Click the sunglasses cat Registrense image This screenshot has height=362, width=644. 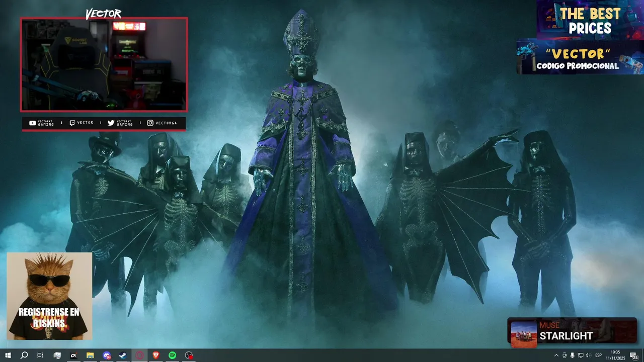click(49, 296)
